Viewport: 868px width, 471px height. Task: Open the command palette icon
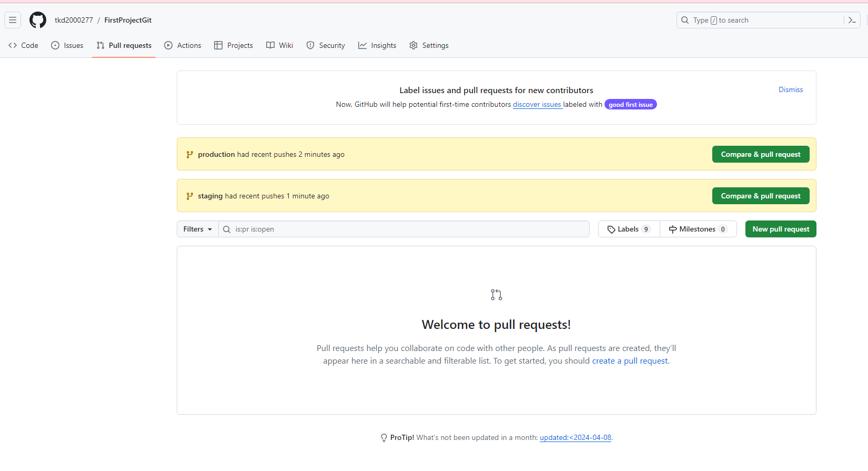(852, 20)
